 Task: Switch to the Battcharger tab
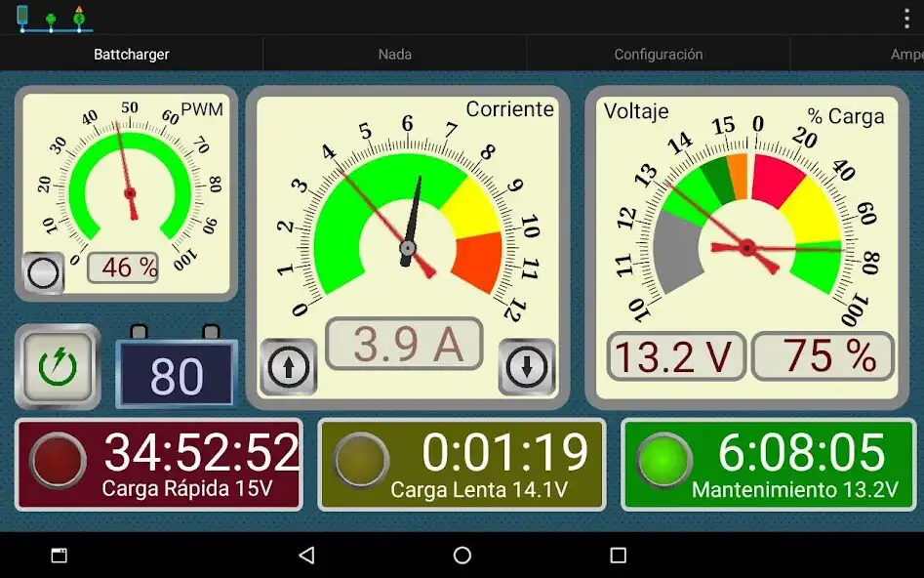tap(132, 55)
